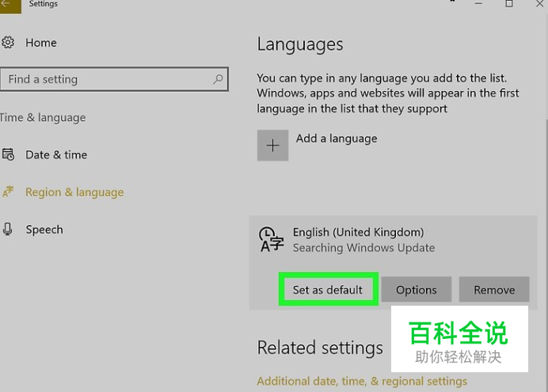This screenshot has height=392, width=548.
Task: Click the Languages heading
Action: 300,44
